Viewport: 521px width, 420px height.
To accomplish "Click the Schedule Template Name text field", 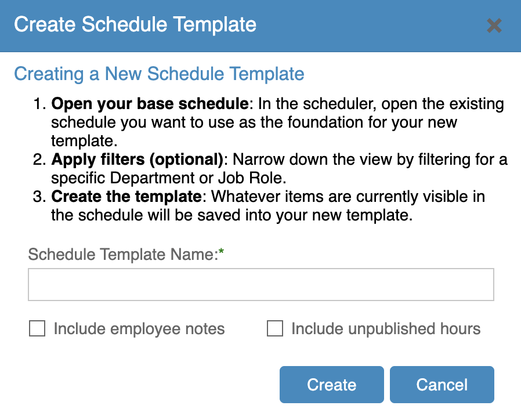I will pyautogui.click(x=260, y=284).
